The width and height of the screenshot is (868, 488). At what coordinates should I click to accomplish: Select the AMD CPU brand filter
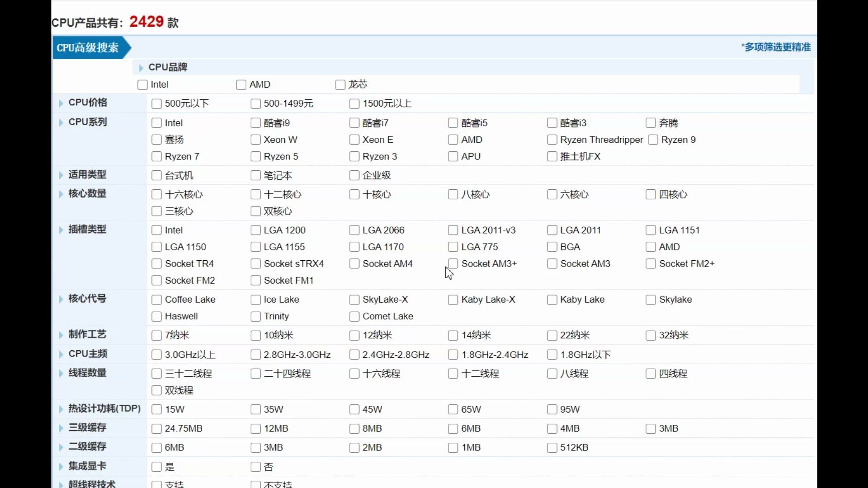click(x=241, y=84)
